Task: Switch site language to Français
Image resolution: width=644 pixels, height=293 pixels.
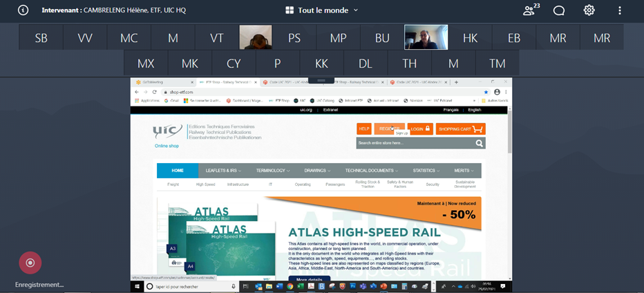Action: (x=451, y=110)
